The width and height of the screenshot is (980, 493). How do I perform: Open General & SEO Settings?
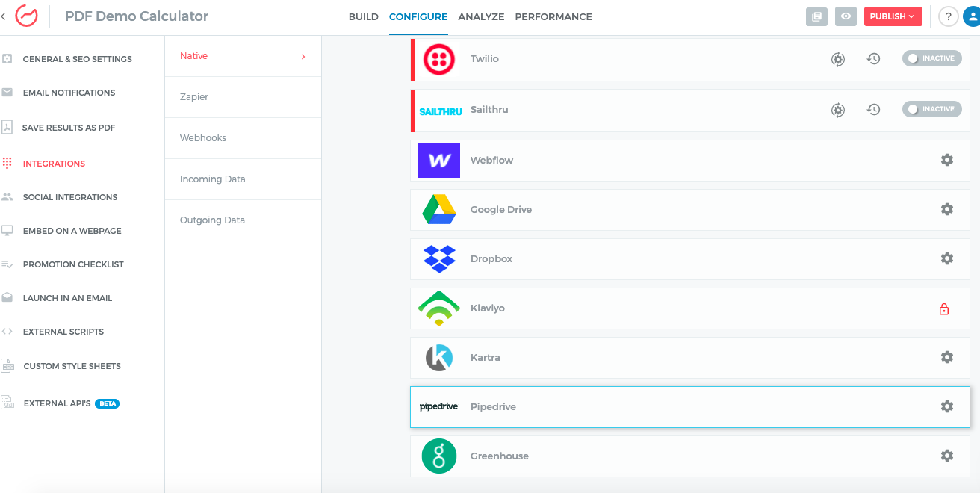click(x=77, y=59)
